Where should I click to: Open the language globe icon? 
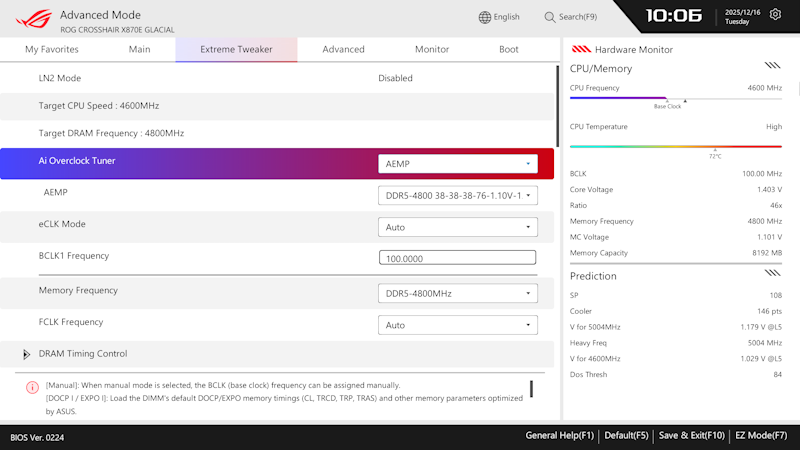coord(485,17)
